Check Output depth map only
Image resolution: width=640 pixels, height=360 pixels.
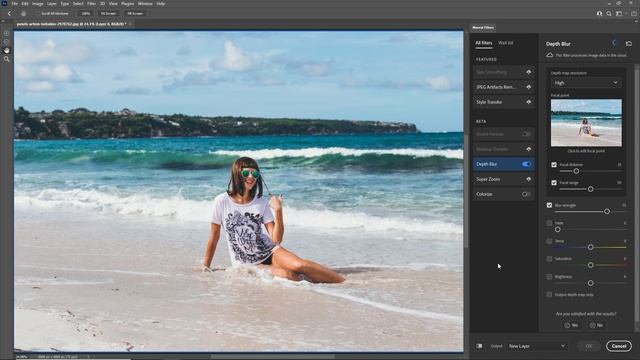tap(549, 295)
